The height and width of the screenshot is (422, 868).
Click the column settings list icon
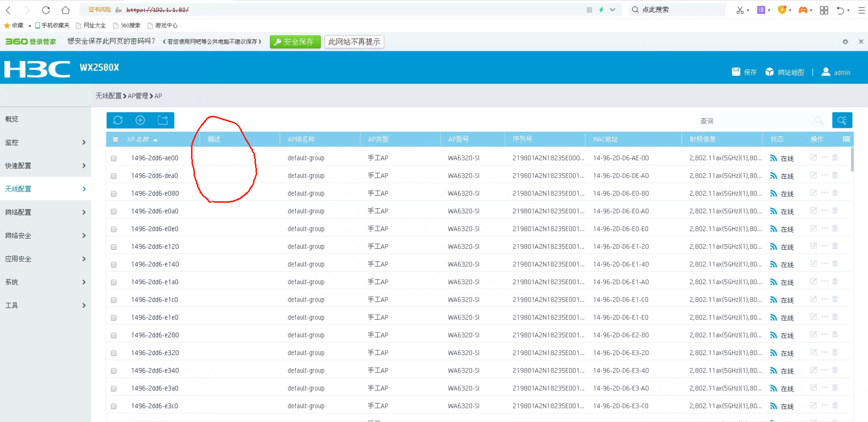tap(846, 139)
